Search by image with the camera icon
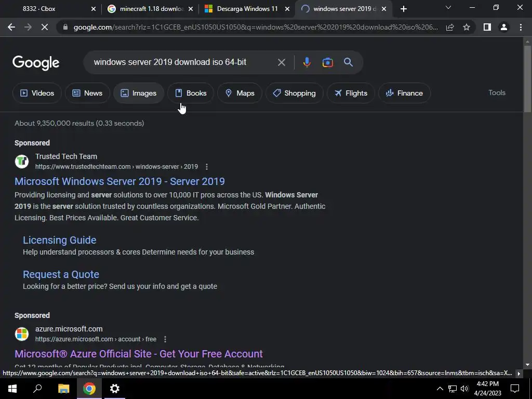The width and height of the screenshot is (532, 399). 327,62
